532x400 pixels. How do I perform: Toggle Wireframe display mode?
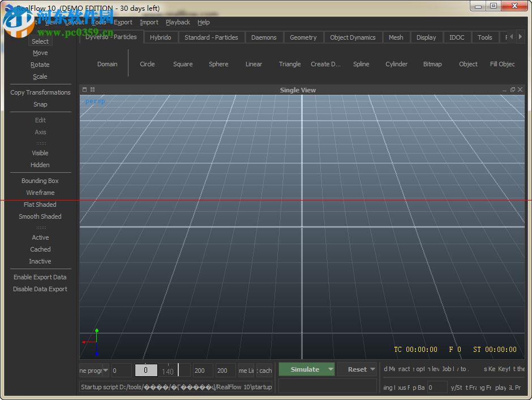(40, 193)
